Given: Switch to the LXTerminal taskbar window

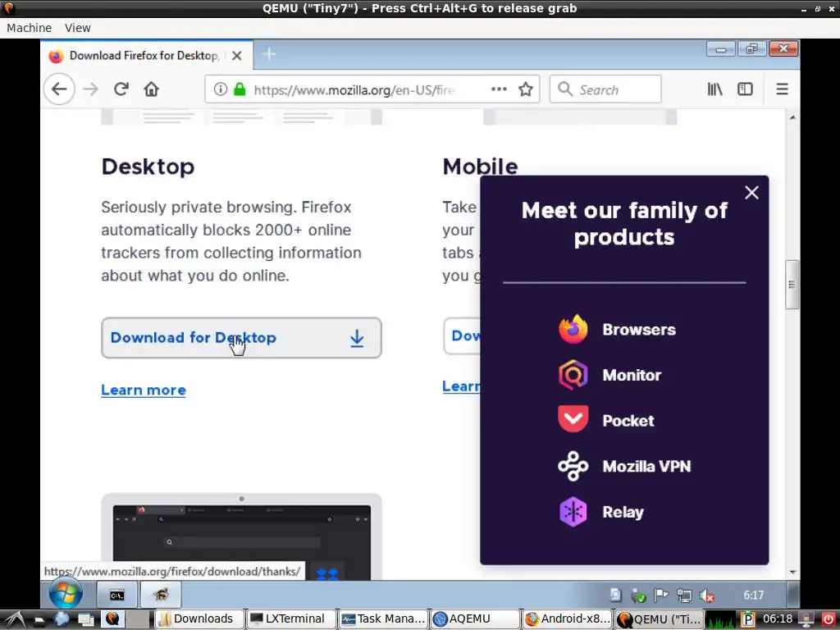Looking at the screenshot, I should pyautogui.click(x=291, y=619).
